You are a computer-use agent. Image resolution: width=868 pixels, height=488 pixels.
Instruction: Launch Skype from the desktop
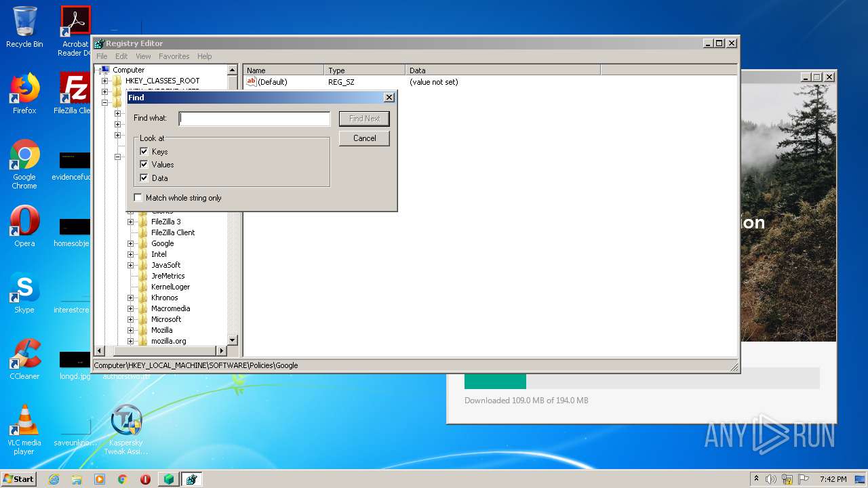(24, 293)
